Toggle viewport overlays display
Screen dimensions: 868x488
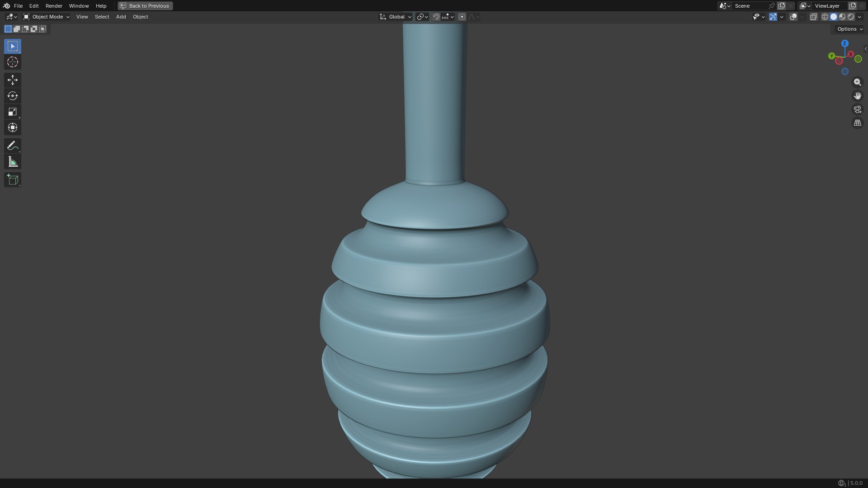pos(793,17)
